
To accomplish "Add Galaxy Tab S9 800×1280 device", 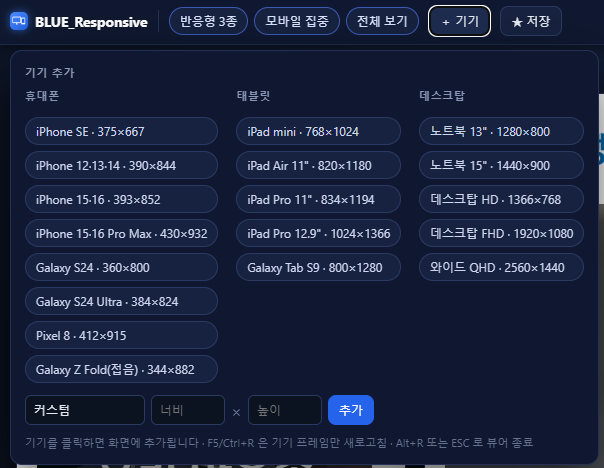I will [x=318, y=267].
